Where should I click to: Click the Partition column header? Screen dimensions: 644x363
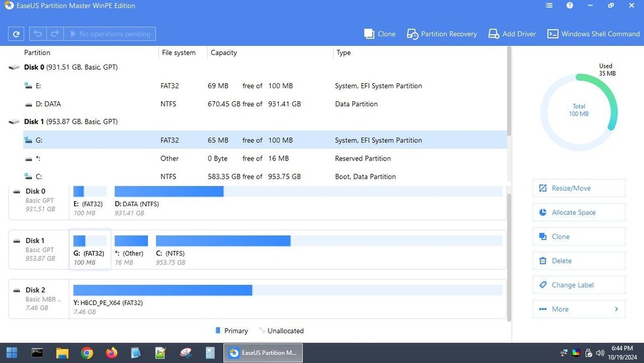click(x=37, y=53)
